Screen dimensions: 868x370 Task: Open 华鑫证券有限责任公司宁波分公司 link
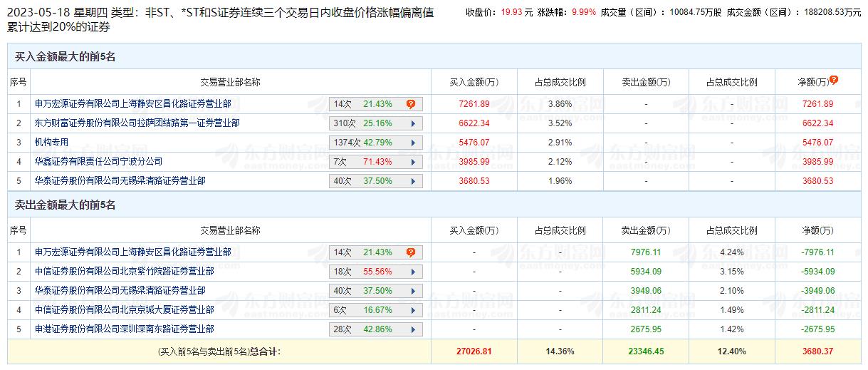tap(99, 162)
